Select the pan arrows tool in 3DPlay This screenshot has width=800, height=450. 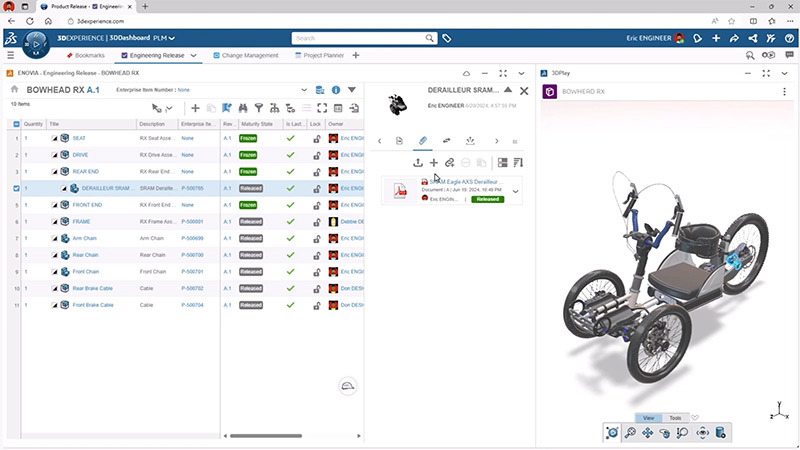(x=647, y=433)
